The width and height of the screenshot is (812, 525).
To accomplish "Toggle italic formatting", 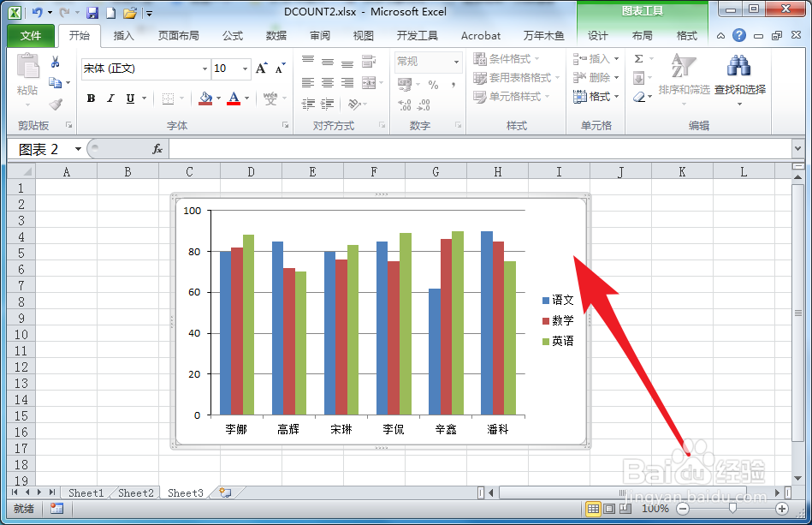I will (x=110, y=98).
